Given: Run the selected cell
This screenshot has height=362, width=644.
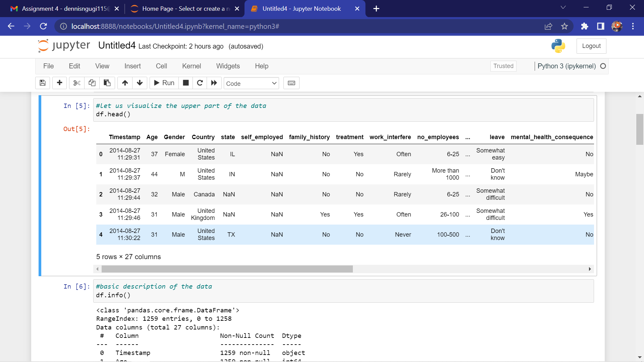Looking at the screenshot, I should [x=164, y=83].
